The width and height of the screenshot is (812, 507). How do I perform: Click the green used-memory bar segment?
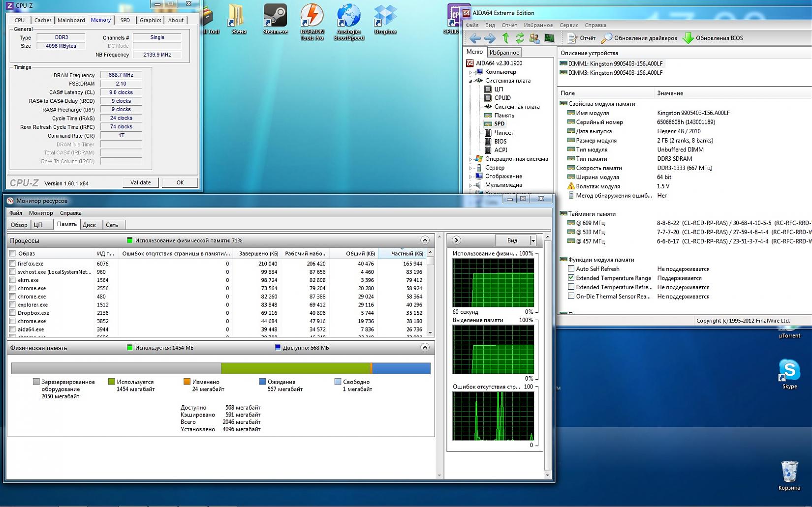click(x=295, y=368)
